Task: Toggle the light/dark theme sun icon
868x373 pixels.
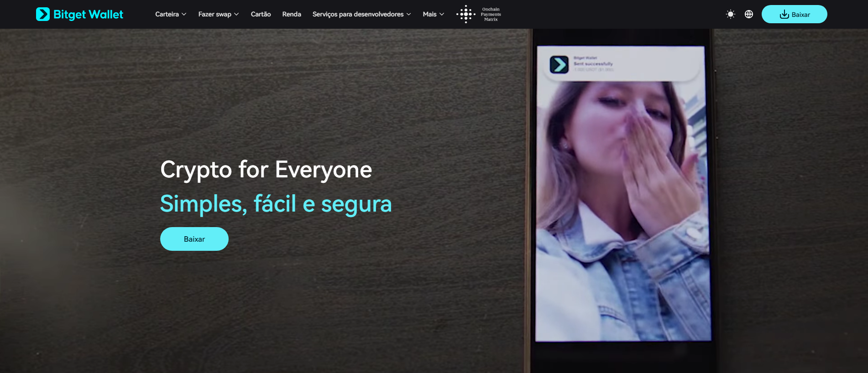Action: coord(731,14)
